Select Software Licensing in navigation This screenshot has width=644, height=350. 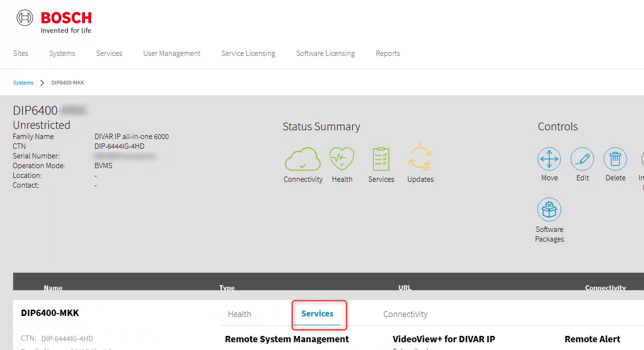coord(325,53)
